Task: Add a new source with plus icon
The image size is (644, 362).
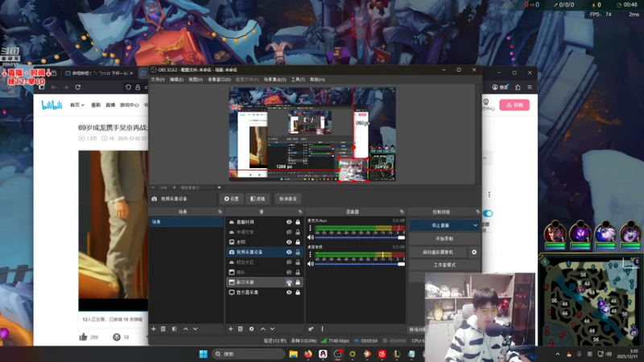Action: point(231,329)
